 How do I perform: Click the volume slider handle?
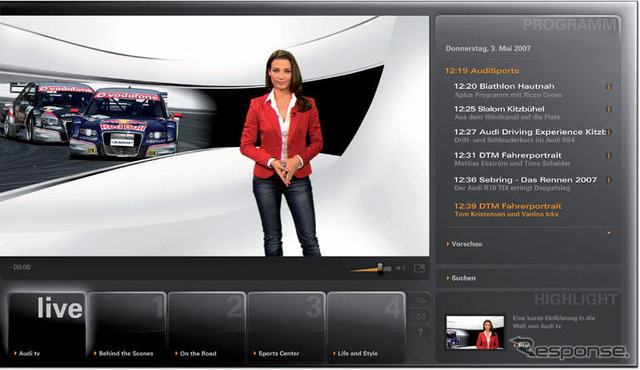(380, 268)
